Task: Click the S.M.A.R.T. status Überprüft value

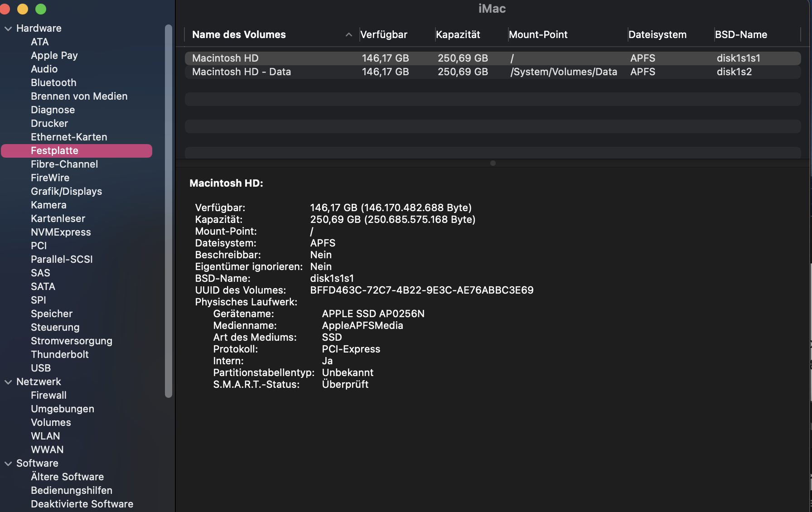Action: click(x=345, y=384)
